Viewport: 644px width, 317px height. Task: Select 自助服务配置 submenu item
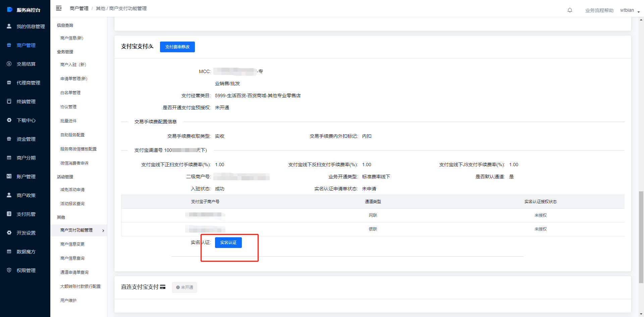(x=72, y=135)
